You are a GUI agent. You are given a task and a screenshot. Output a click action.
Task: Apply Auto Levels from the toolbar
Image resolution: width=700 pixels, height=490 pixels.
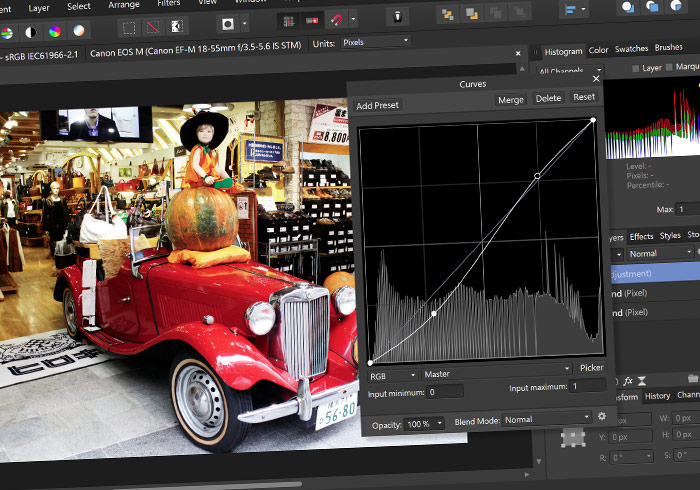(7, 33)
